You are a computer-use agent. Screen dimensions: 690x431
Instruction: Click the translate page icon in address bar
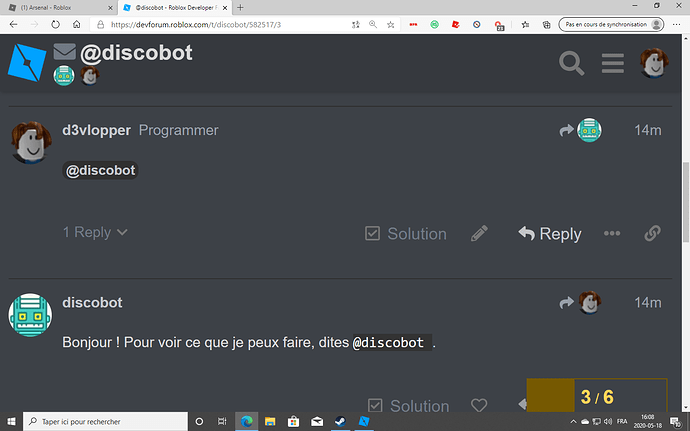pos(356,25)
